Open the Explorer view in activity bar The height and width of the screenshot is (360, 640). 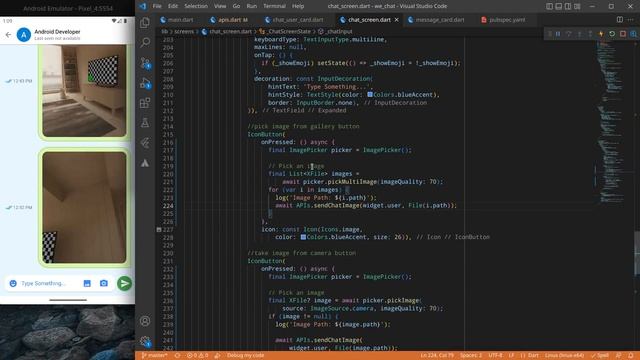145,22
